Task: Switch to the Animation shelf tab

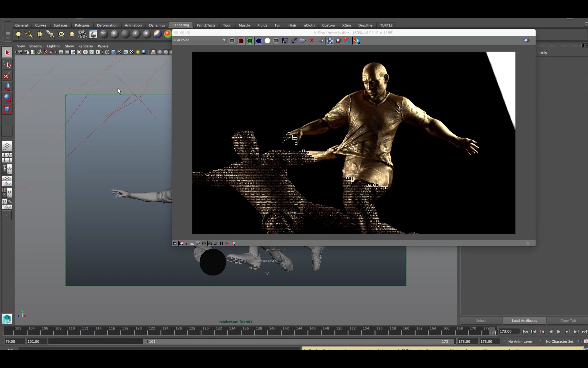Action: point(133,25)
